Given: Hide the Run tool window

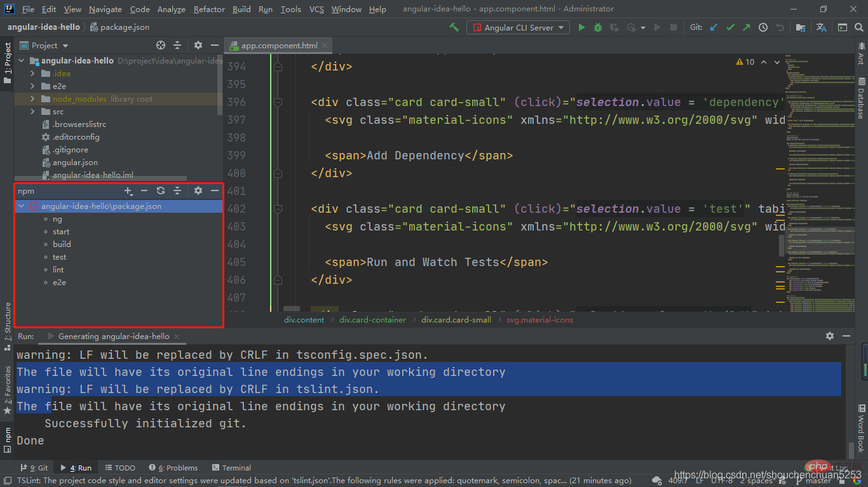Looking at the screenshot, I should click(846, 336).
